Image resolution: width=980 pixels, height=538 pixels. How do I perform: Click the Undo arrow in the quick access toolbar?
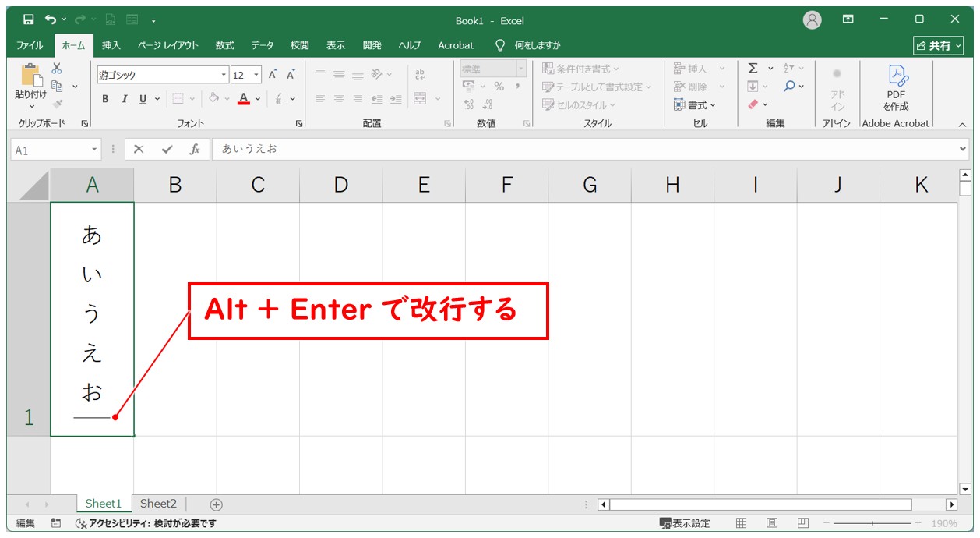(50, 19)
